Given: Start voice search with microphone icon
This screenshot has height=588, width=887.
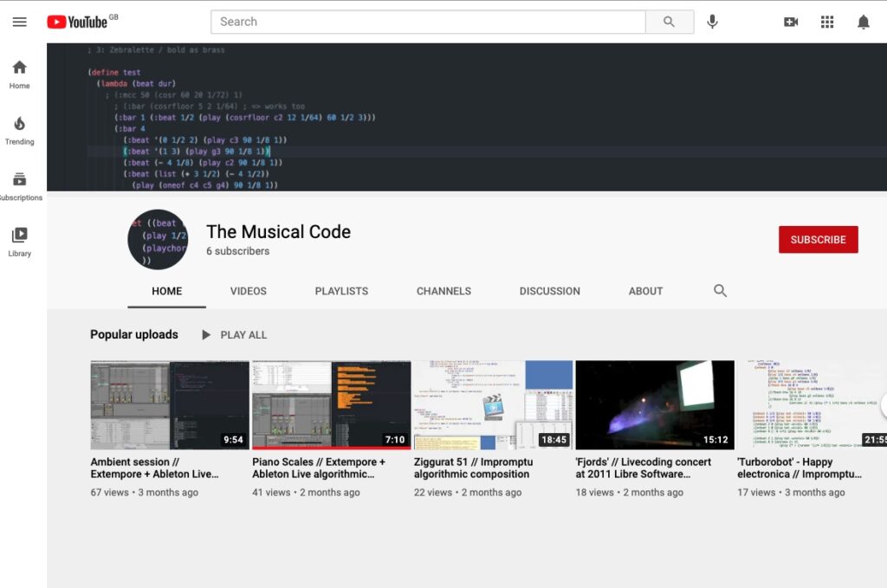Looking at the screenshot, I should click(712, 22).
